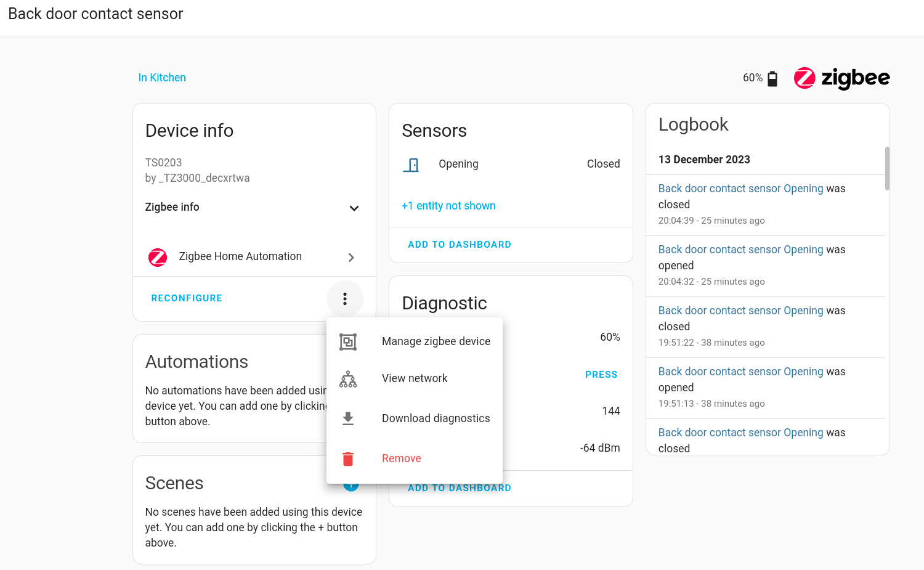
Task: Click the door opening sensor icon
Action: 411,164
